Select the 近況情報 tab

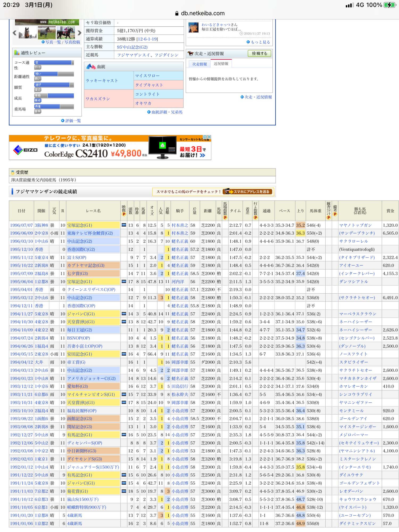click(221, 64)
